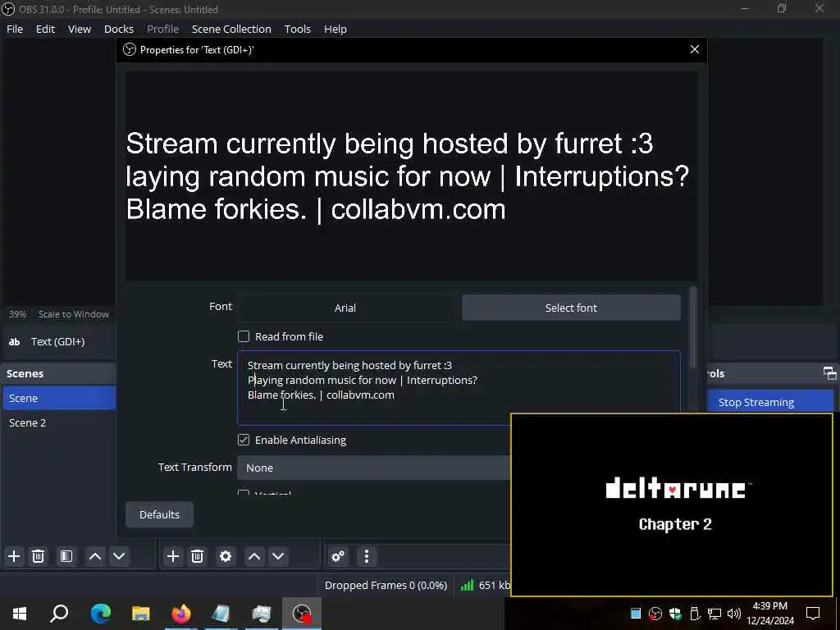The height and width of the screenshot is (630, 840).
Task: Close the Text (GDI+) properties dialog
Action: [x=695, y=49]
